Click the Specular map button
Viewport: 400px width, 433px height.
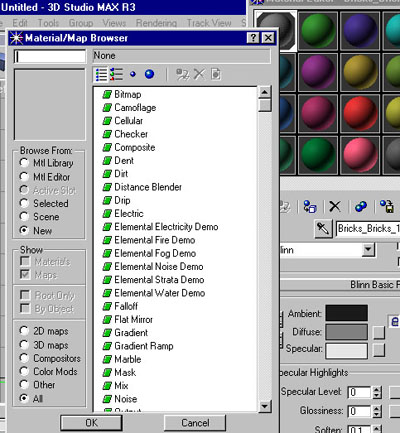(x=379, y=350)
